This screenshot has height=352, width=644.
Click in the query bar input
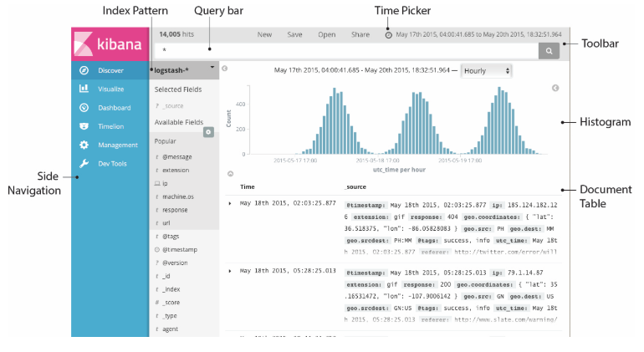(x=346, y=51)
